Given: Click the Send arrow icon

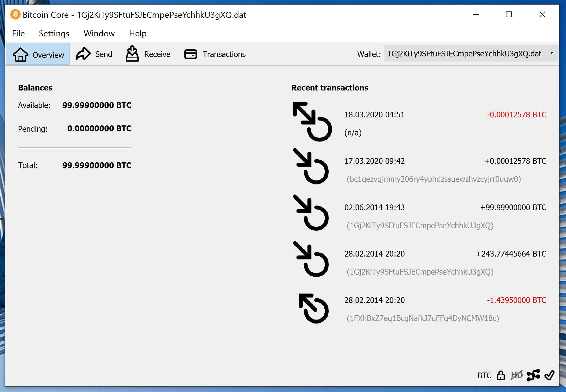Looking at the screenshot, I should (x=83, y=54).
